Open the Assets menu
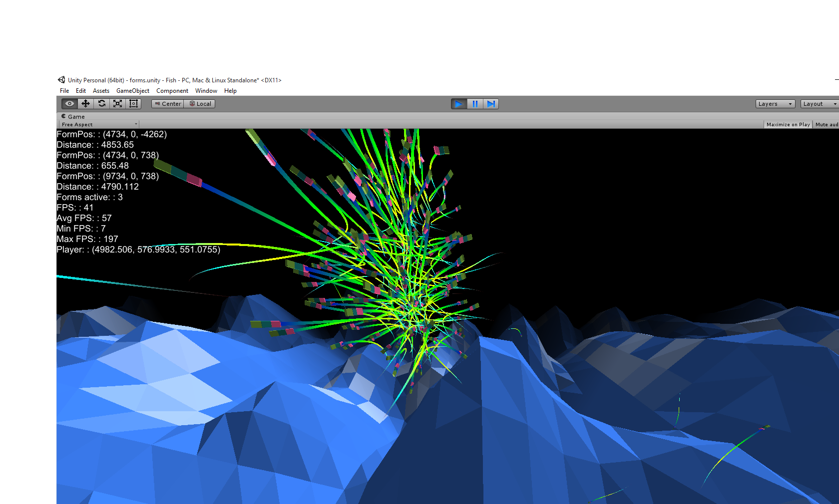The height and width of the screenshot is (504, 839). click(101, 91)
